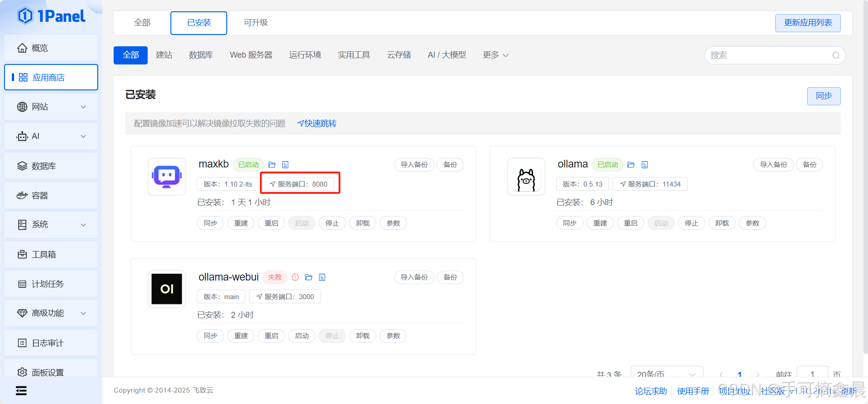Open 数据库 in the sidebar
This screenshot has height=404, width=868.
click(x=51, y=166)
